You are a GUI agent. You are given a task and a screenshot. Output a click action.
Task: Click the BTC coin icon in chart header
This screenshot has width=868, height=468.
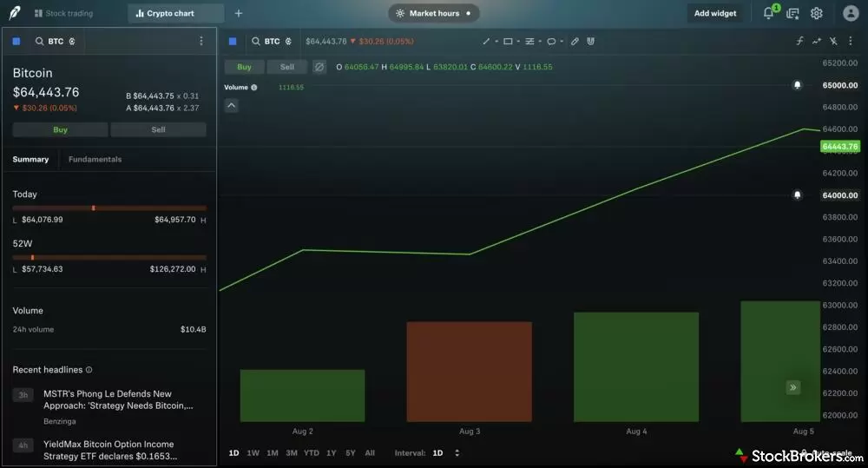point(288,42)
